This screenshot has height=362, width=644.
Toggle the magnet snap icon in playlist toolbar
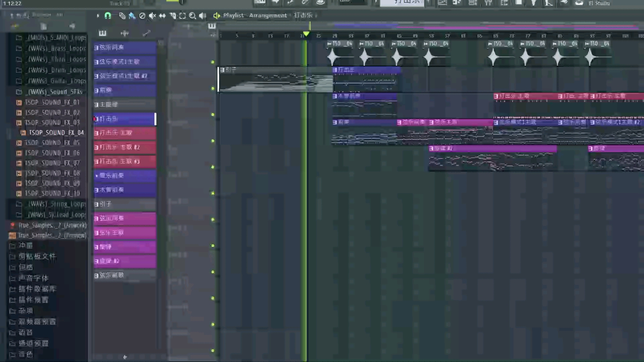[108, 15]
